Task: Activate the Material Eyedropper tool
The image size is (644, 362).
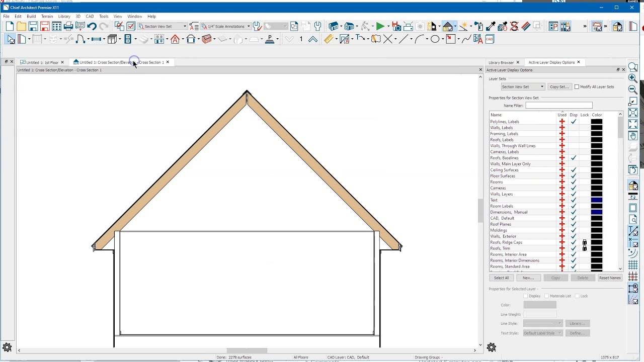Action: [x=491, y=27]
